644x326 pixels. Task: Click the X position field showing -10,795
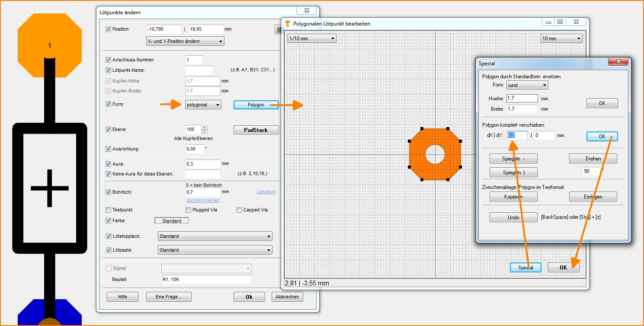[x=164, y=29]
